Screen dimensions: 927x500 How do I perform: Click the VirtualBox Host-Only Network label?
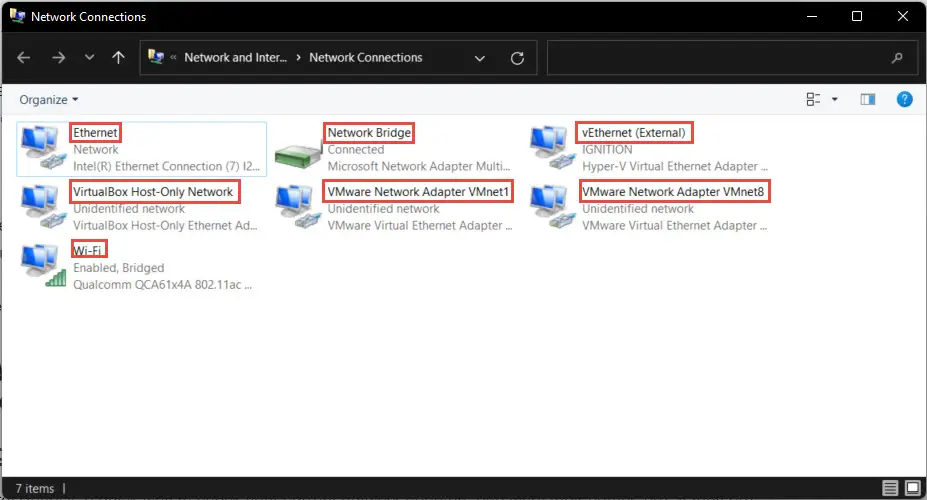click(x=153, y=191)
